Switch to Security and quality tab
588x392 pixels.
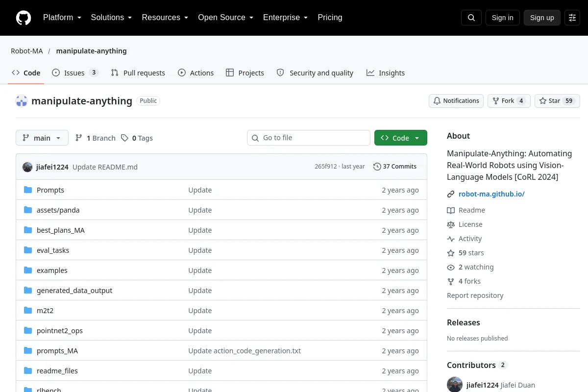(x=315, y=73)
